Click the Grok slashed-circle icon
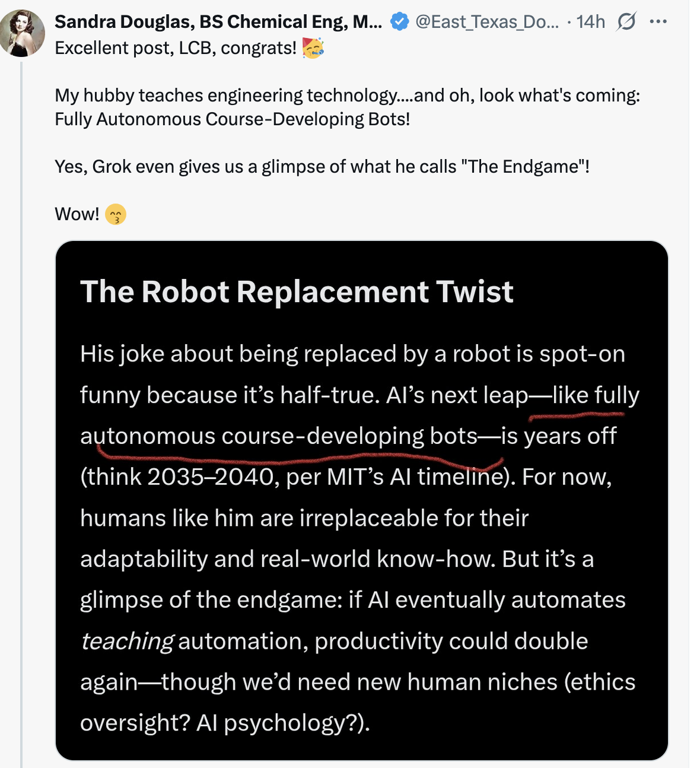The image size is (700, 768). (x=626, y=22)
